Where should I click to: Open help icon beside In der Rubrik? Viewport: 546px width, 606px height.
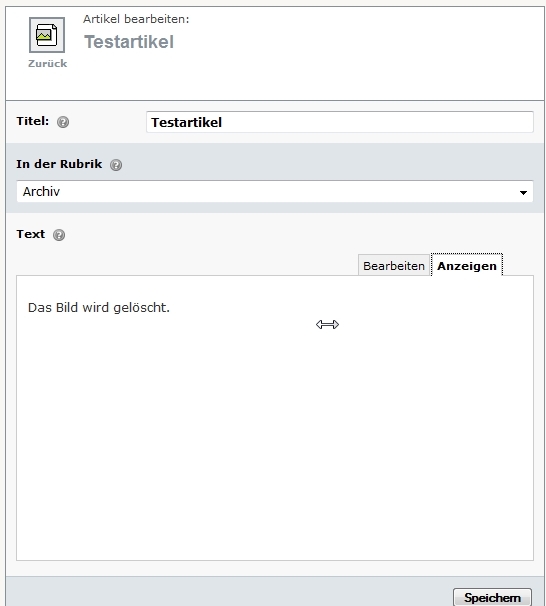click(x=116, y=165)
